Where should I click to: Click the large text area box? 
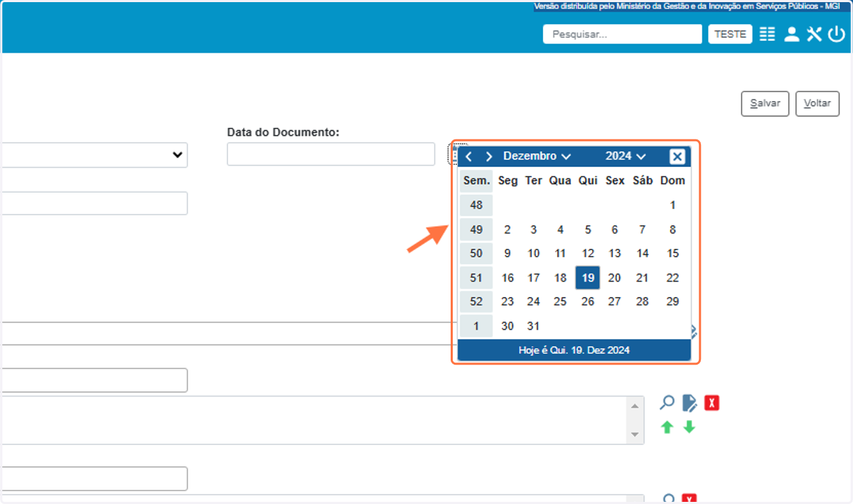pos(321,420)
